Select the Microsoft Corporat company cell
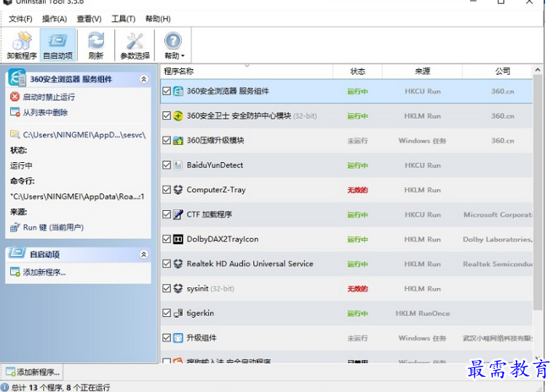 pos(498,215)
